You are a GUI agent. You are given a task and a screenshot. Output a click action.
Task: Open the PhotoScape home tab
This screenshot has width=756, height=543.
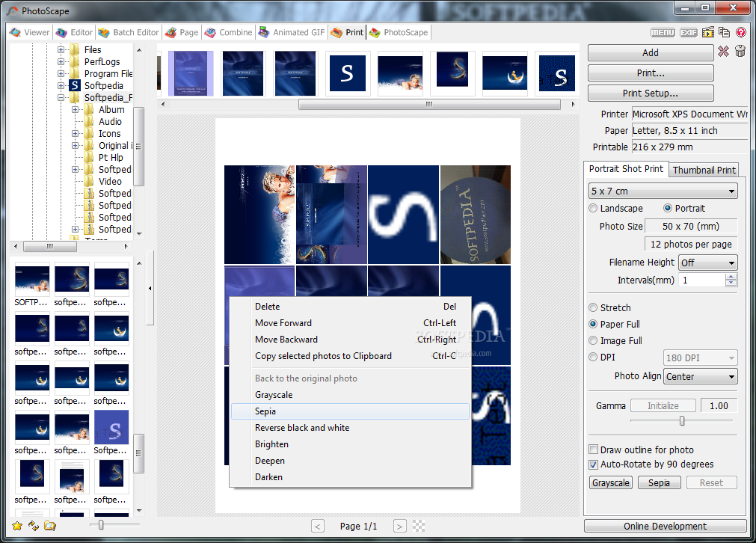click(x=399, y=32)
